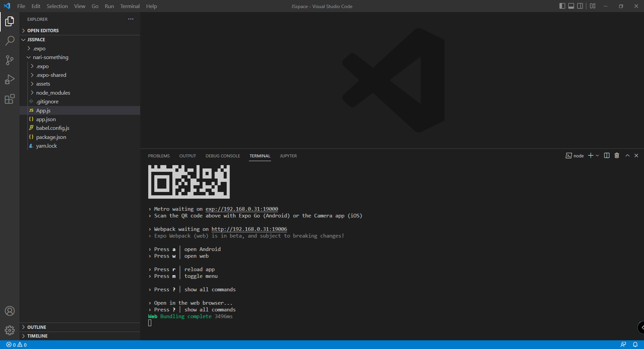This screenshot has height=349, width=644.
Task: Create a new terminal with plus icon
Action: click(x=591, y=156)
